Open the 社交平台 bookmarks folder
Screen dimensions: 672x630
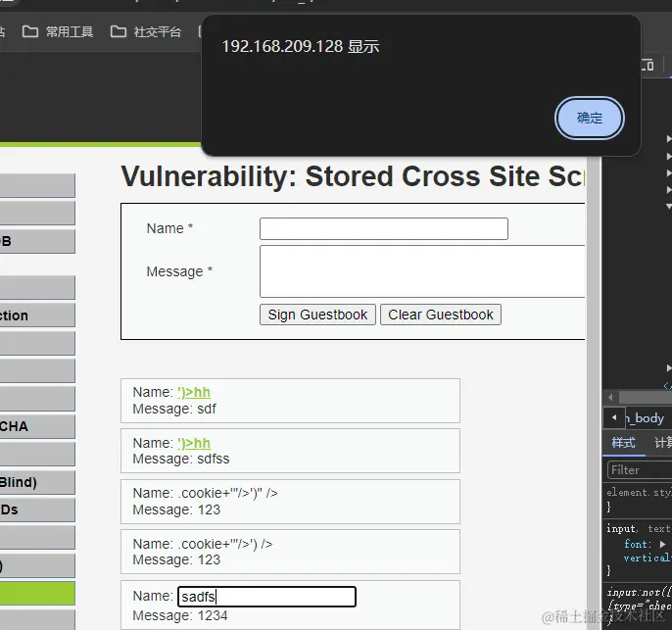[x=146, y=31]
